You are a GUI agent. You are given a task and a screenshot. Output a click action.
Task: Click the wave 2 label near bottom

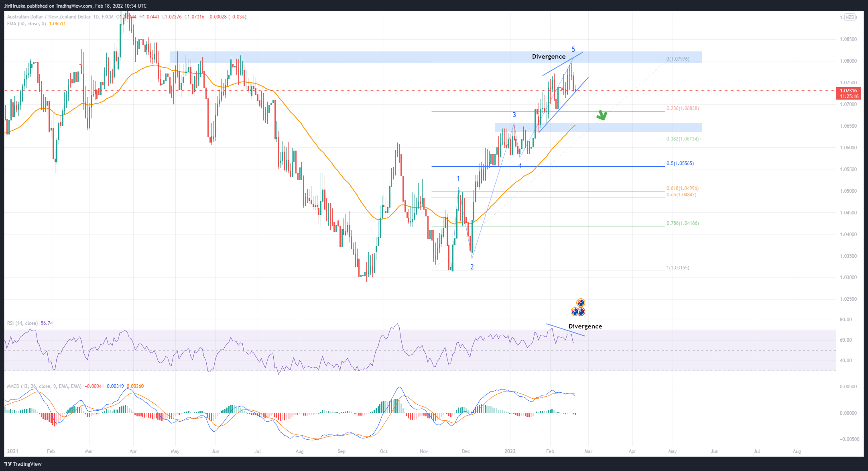(472, 267)
